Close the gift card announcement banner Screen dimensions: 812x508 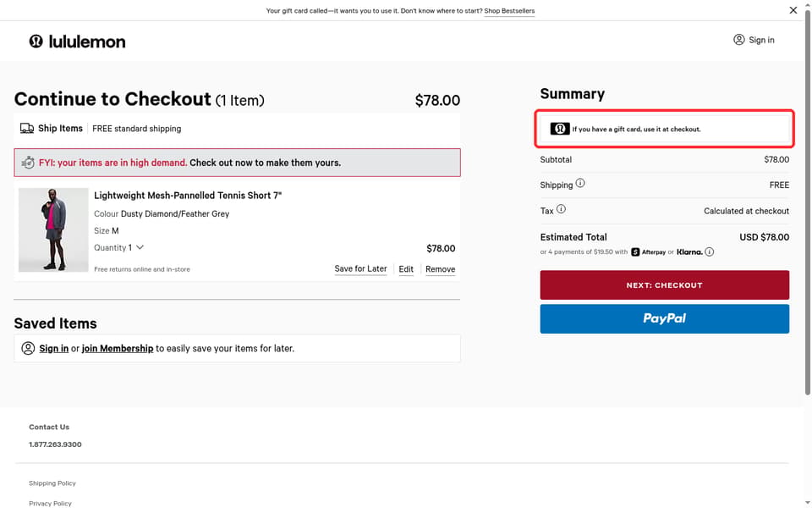tap(793, 10)
